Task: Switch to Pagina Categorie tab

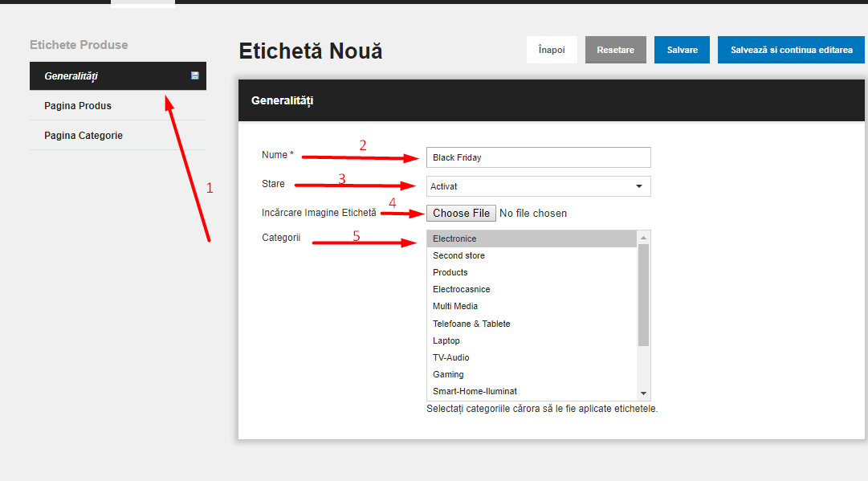Action: coord(118,136)
